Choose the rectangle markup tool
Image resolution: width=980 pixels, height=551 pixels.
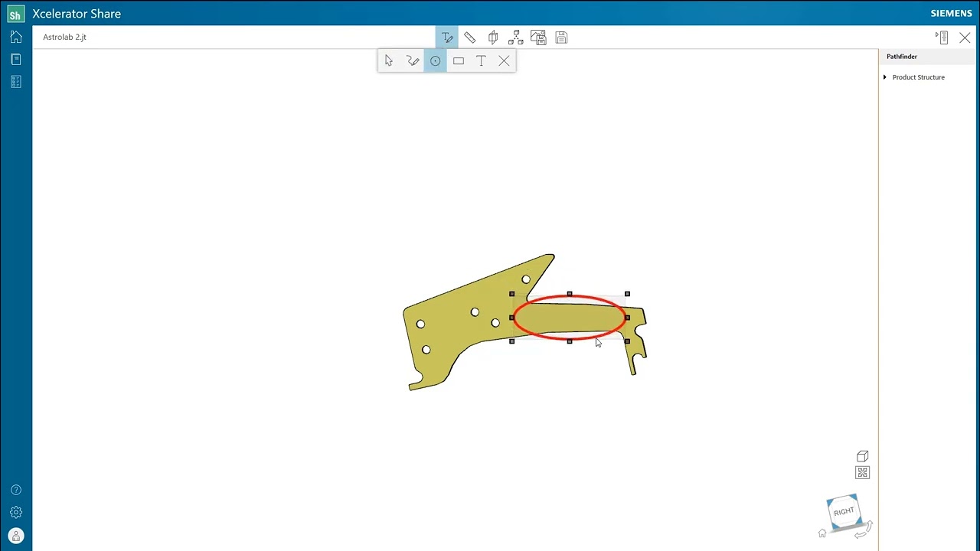[459, 61]
